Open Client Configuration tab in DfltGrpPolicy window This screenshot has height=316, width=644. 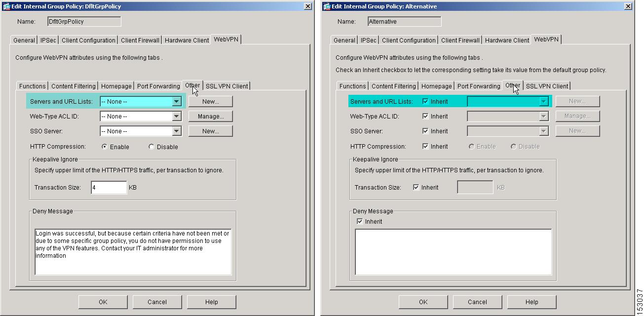(x=88, y=40)
